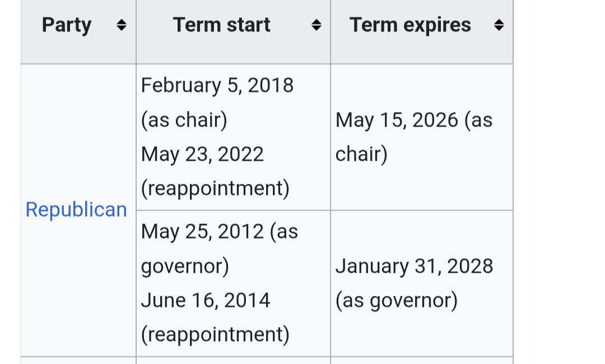Select the Party column header label
The image size is (605, 364).
click(x=67, y=25)
